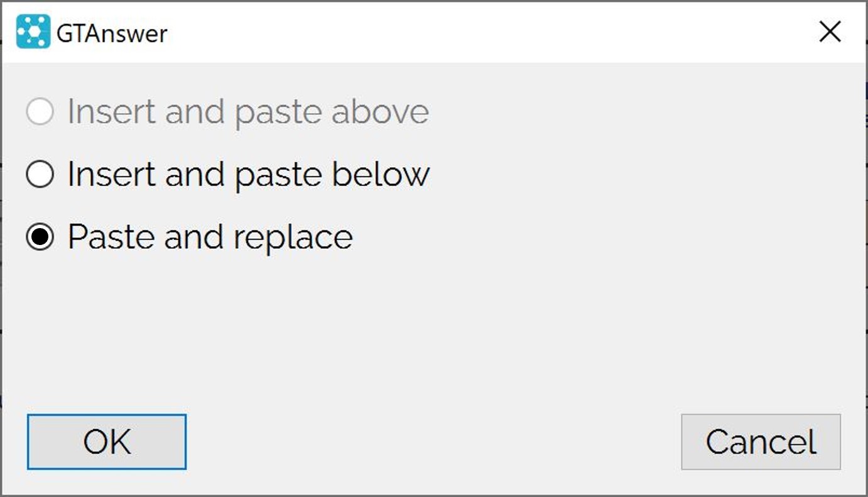The image size is (868, 497).
Task: Dismiss the dialog using the Cancel button
Action: pyautogui.click(x=761, y=442)
